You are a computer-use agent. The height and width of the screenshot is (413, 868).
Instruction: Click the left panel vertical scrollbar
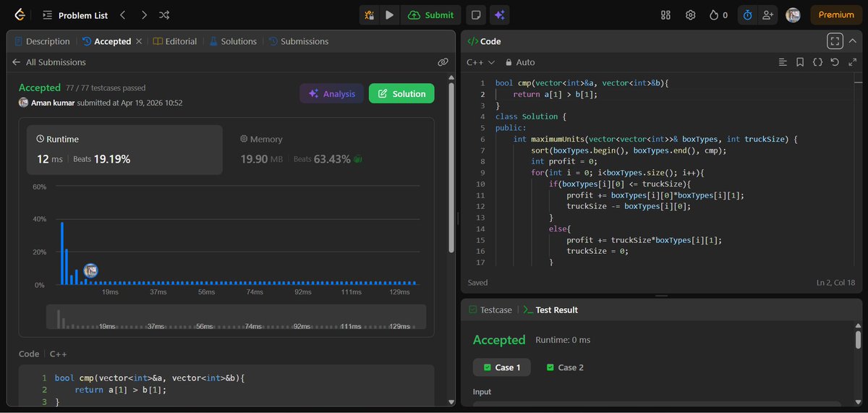pyautogui.click(x=453, y=169)
